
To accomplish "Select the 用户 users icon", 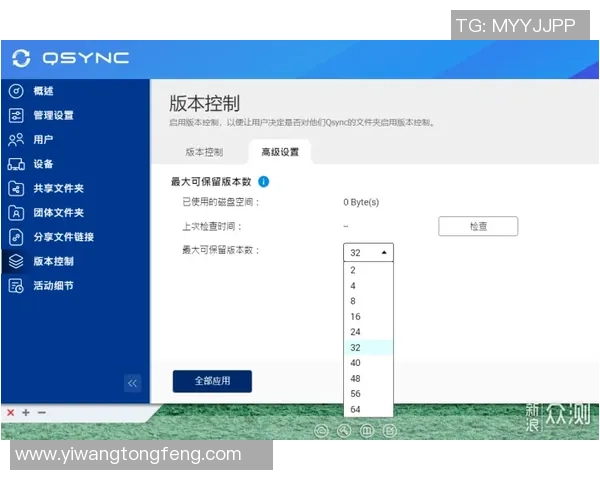I will (x=16, y=140).
